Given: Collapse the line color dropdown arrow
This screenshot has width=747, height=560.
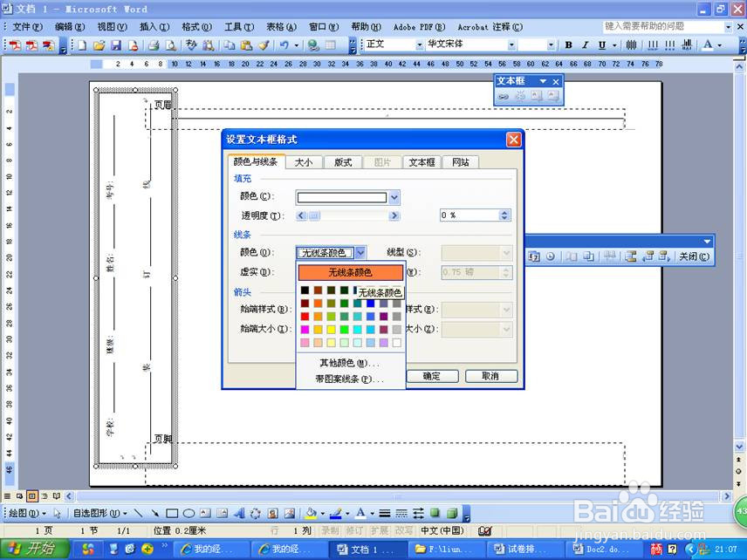Looking at the screenshot, I should pos(360,252).
